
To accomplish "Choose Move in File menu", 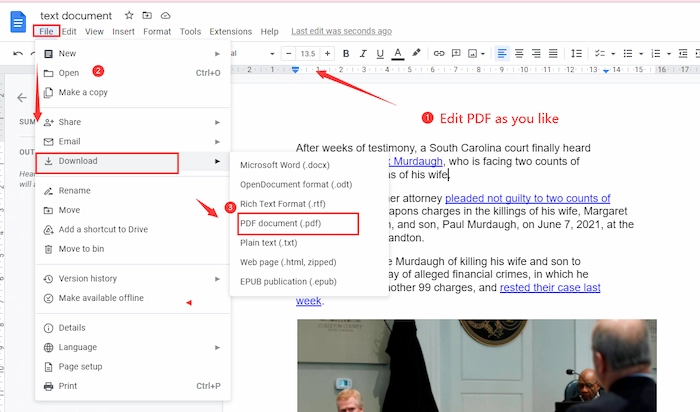I will [x=133, y=210].
